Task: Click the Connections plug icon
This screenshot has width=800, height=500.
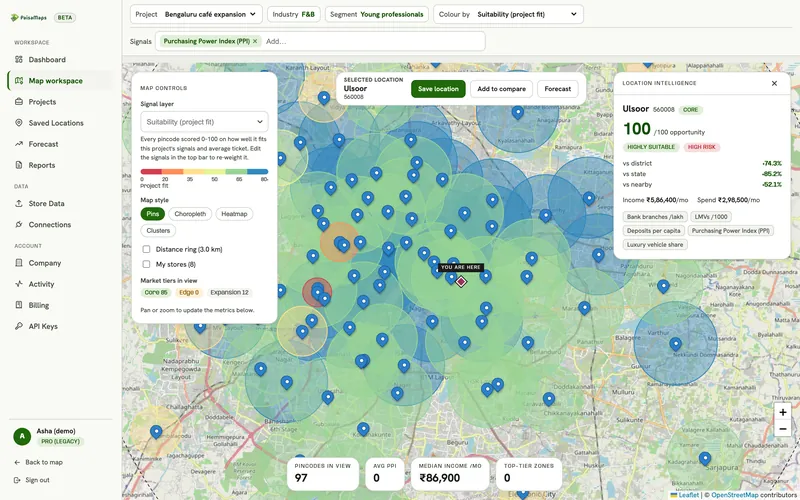Action: (x=19, y=224)
